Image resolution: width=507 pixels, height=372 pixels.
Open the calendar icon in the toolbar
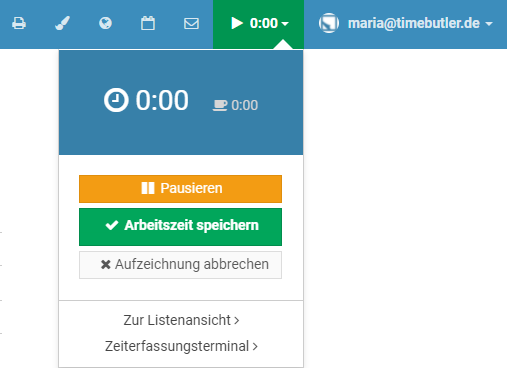point(148,23)
